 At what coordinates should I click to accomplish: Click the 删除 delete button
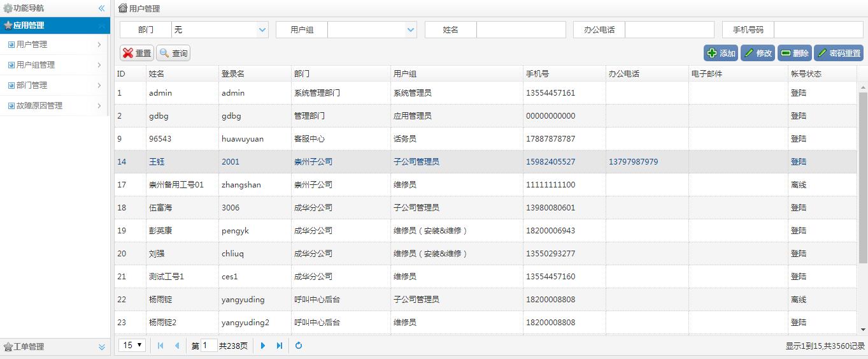(795, 54)
